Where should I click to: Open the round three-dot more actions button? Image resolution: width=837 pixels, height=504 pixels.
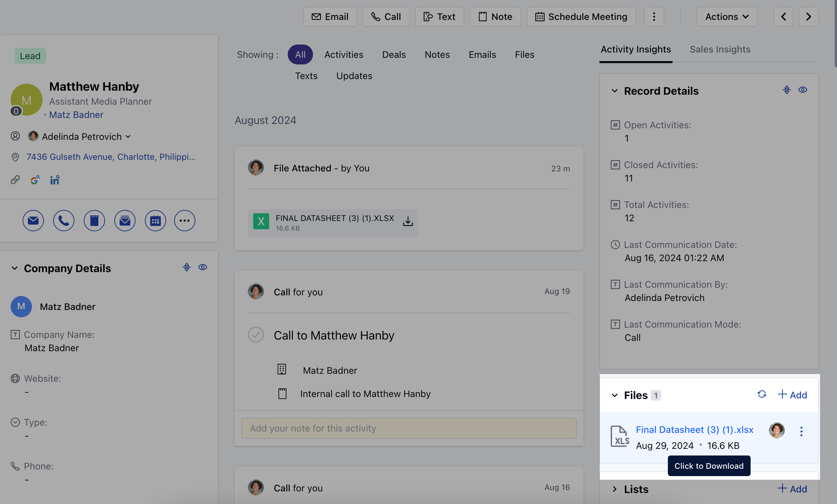pos(184,221)
